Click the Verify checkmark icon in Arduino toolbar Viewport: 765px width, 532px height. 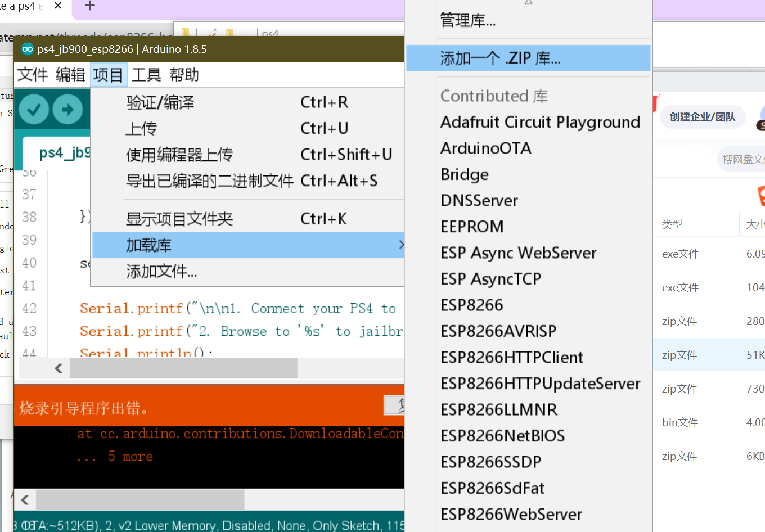point(34,110)
